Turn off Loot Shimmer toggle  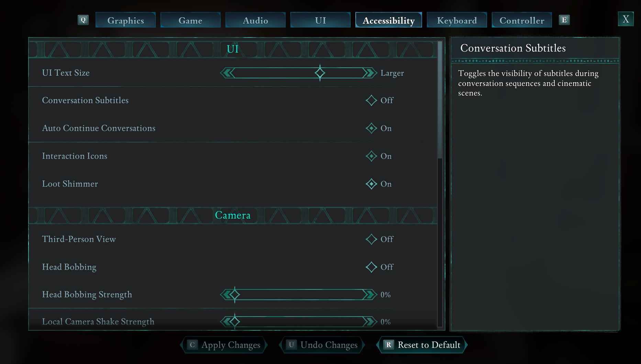[x=371, y=184]
